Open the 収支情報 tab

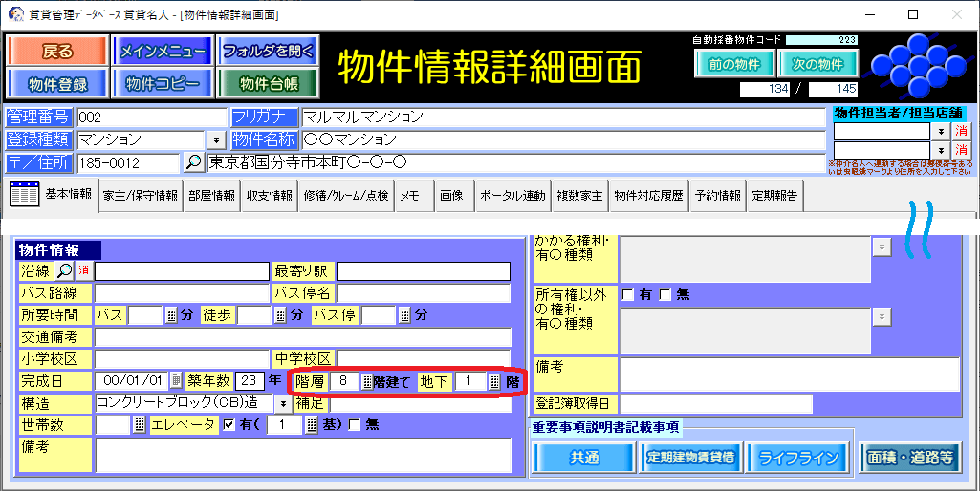click(269, 196)
